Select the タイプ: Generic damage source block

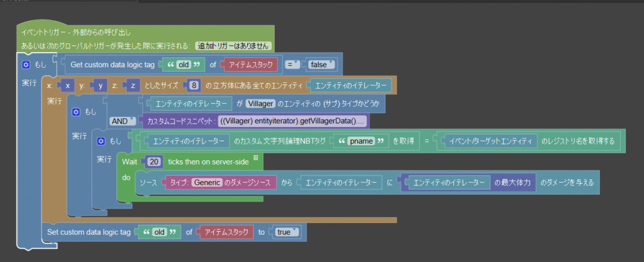click(219, 182)
